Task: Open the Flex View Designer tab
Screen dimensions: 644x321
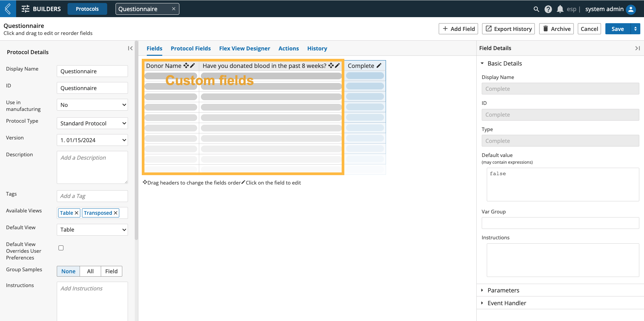Action: (245, 48)
